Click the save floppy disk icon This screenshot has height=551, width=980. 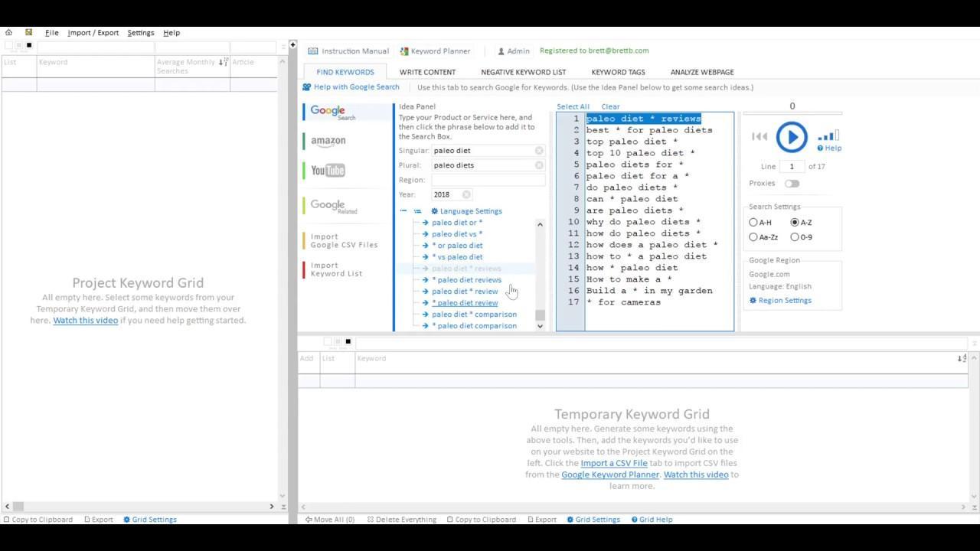click(x=28, y=33)
